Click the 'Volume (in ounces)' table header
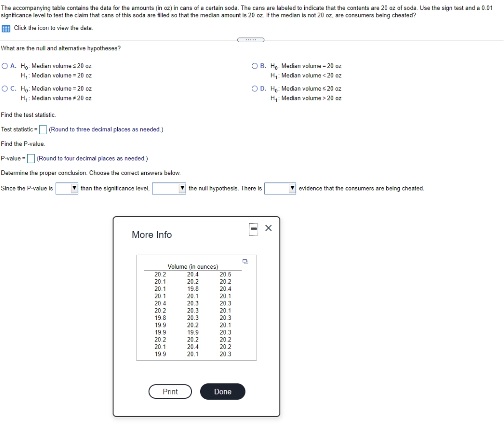The height and width of the screenshot is (440, 504). (193, 266)
